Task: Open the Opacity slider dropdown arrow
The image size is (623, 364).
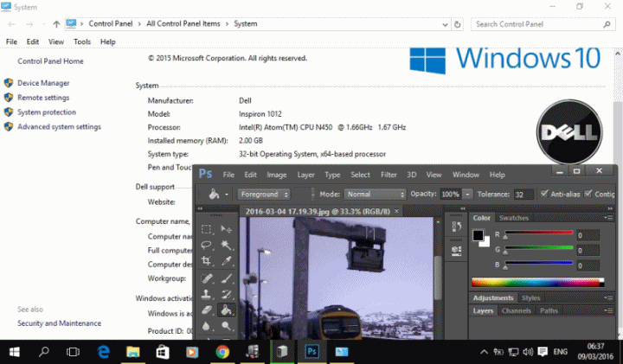Action: coord(467,195)
